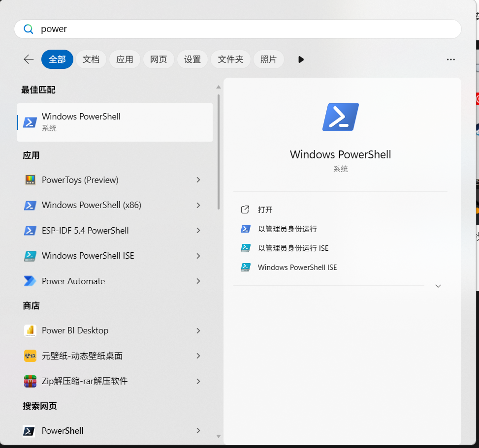
Task: Click the Windows PowerShell (x86) icon
Action: point(30,206)
